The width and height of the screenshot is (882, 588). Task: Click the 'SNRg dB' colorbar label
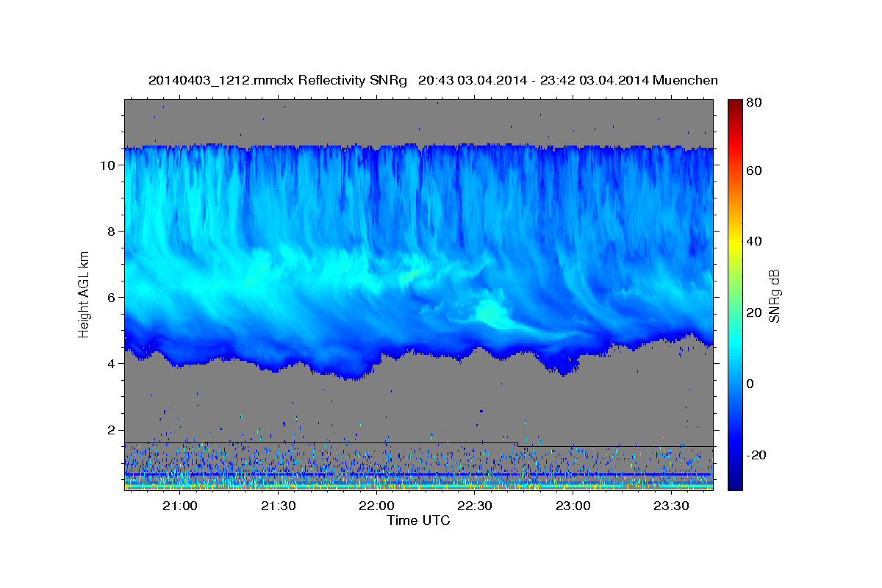774,296
